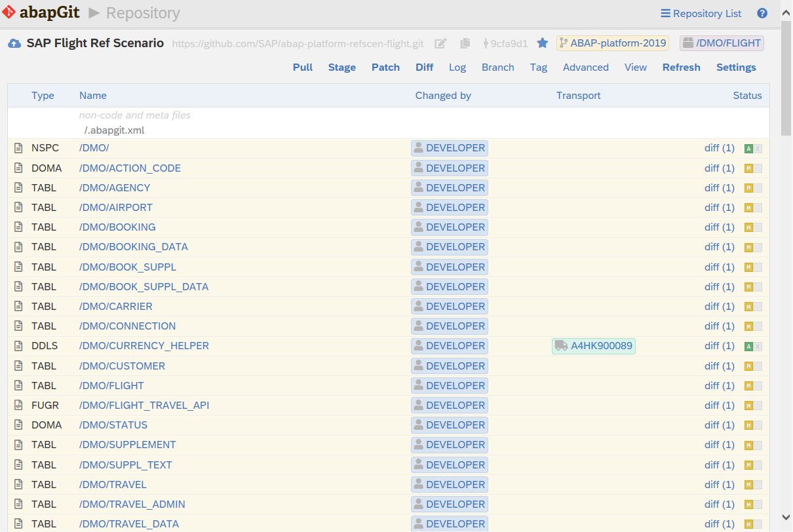Expand the Branch menu
Image resolution: width=793 pixels, height=532 pixels.
(497, 67)
